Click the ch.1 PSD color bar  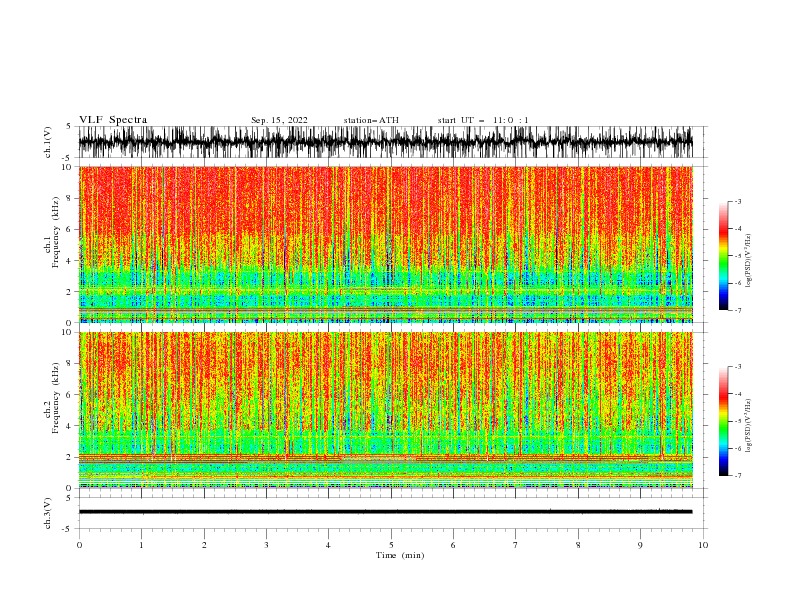723,256
